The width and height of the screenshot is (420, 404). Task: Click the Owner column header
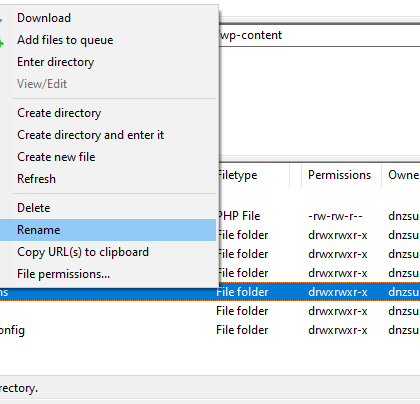(401, 175)
